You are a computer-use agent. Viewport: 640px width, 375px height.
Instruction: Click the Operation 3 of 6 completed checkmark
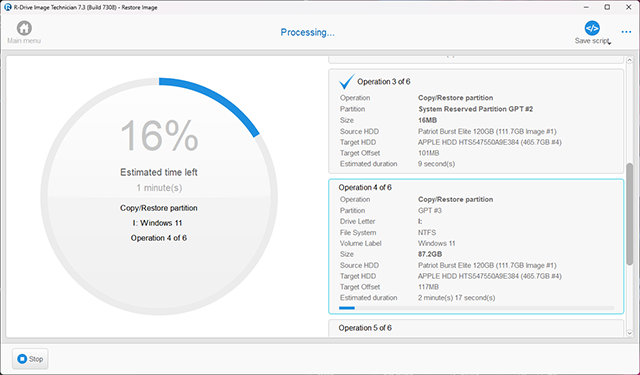pos(347,81)
